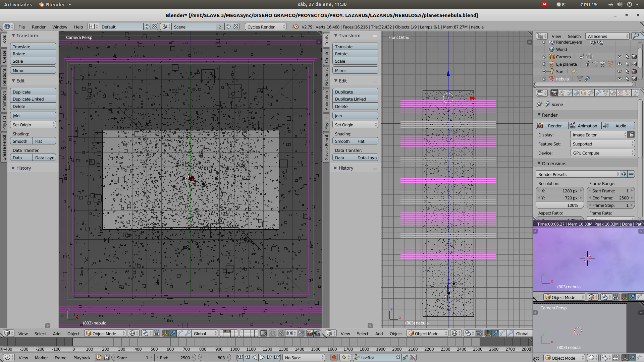Open Set Origin dropdown in left toolshelf
The height and width of the screenshot is (362, 644).
pyautogui.click(x=33, y=125)
